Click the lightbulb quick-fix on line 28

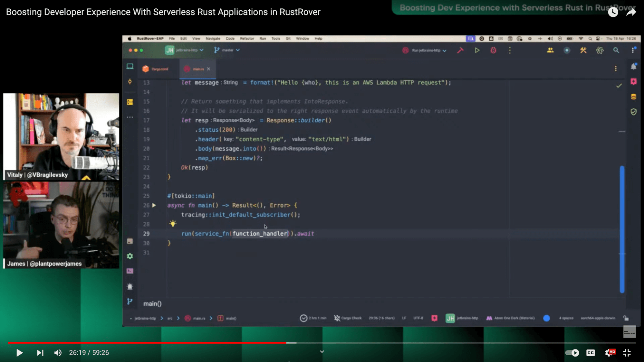click(173, 224)
